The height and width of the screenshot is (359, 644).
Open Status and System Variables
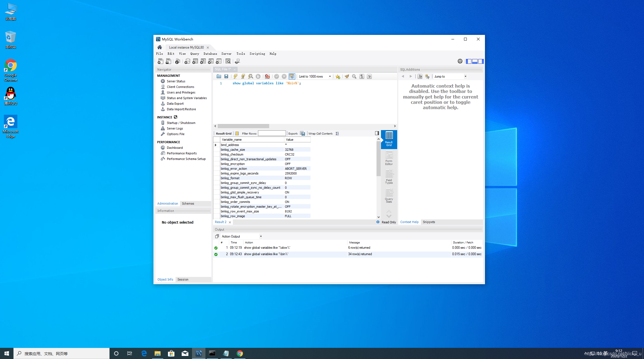point(186,98)
